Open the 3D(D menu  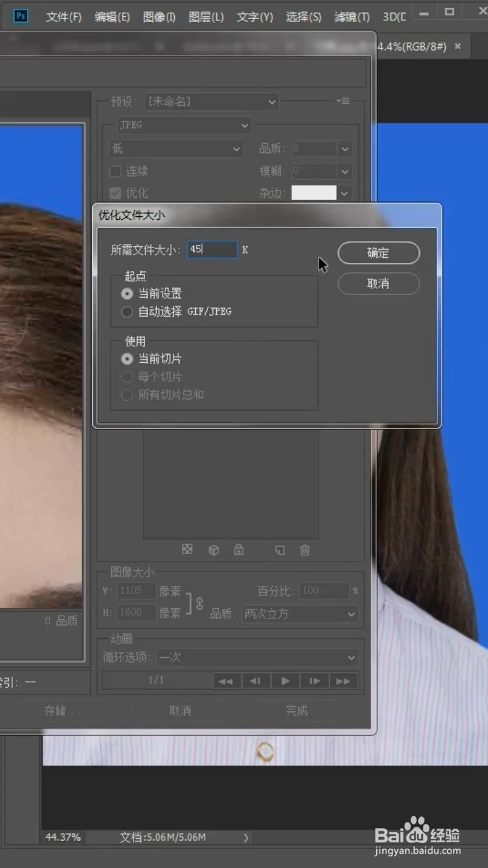394,17
